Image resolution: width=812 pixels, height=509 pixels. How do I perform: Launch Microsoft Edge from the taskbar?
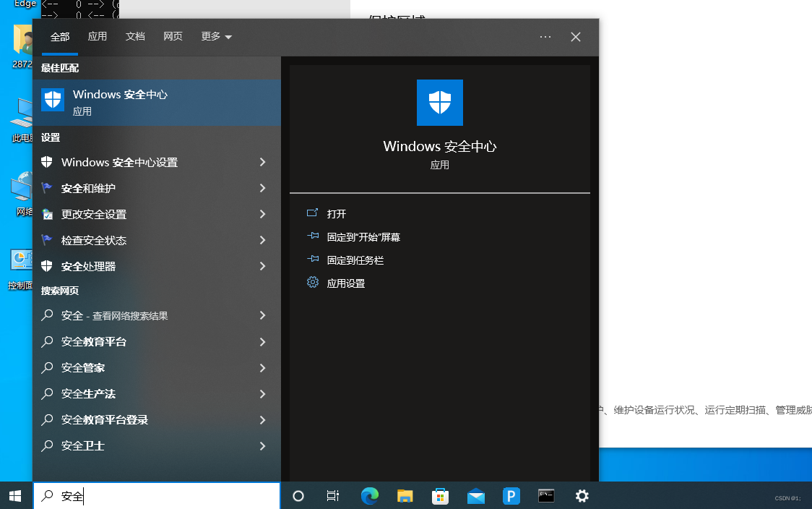tap(370, 496)
